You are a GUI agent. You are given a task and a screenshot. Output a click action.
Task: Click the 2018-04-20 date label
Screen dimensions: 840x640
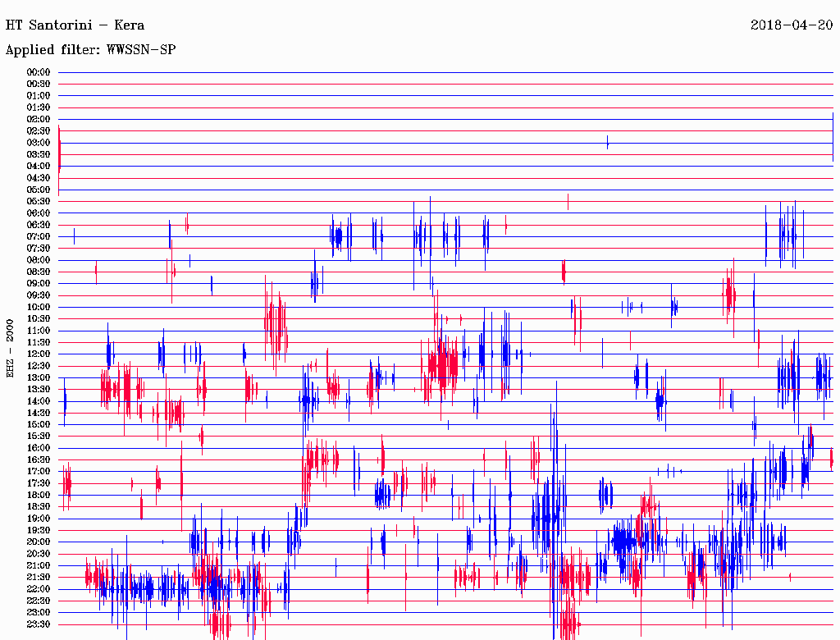(791, 25)
